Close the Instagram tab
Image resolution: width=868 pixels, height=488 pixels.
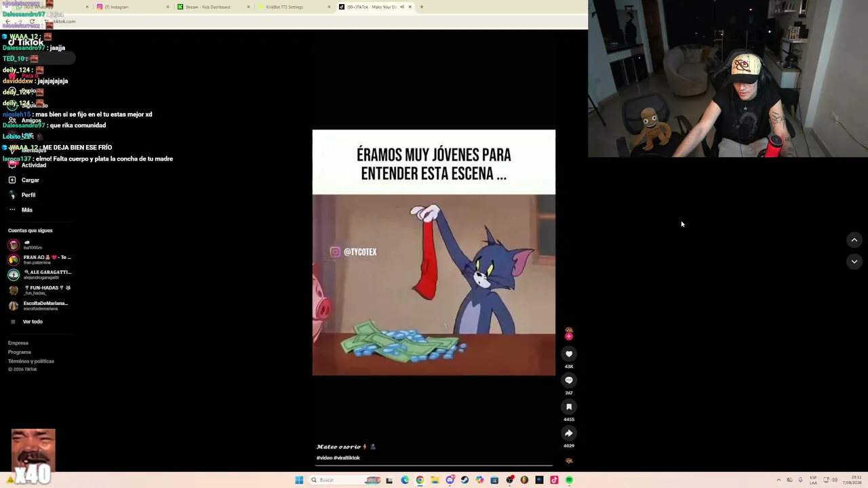pos(167,7)
